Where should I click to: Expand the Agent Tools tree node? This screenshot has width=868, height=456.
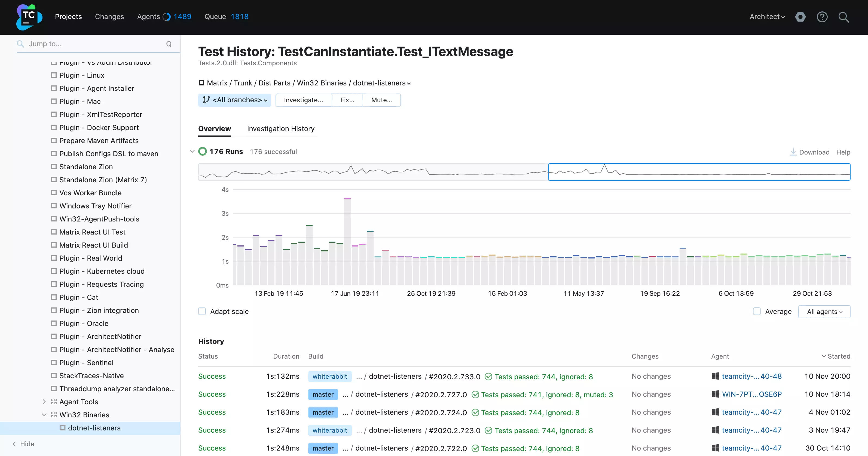44,401
